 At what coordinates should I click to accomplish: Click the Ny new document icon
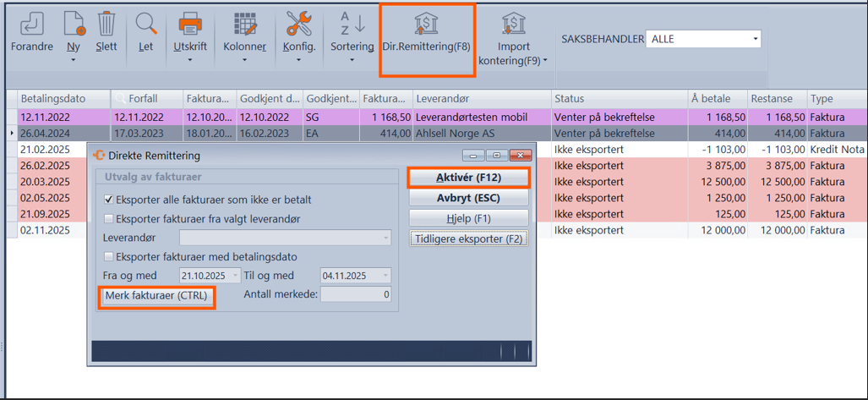click(74, 24)
